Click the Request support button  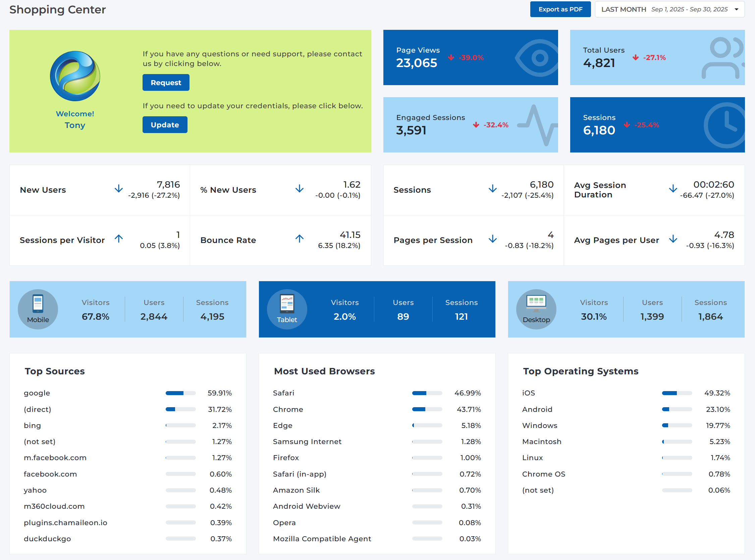(166, 82)
